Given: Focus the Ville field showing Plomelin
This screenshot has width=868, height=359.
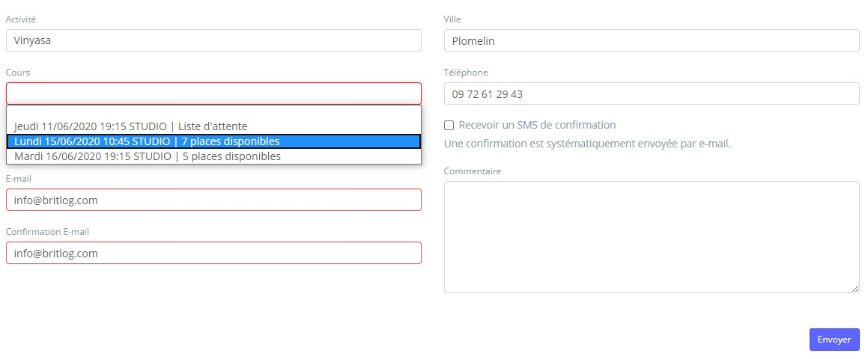Looking at the screenshot, I should [651, 40].
